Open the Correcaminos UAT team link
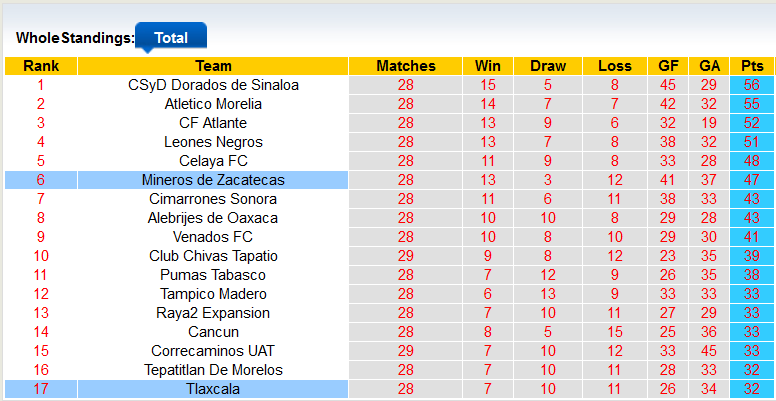The height and width of the screenshot is (401, 776). [213, 351]
